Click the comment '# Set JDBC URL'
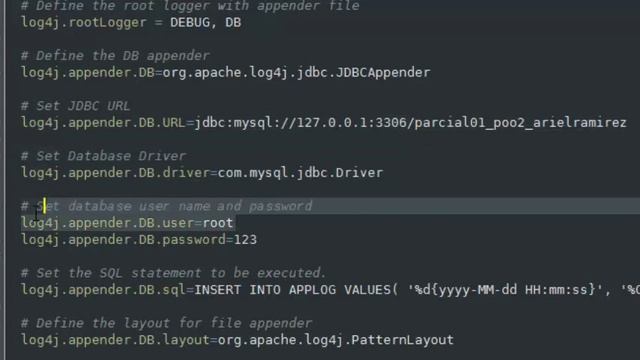Image resolution: width=640 pixels, height=360 pixels. [76, 106]
